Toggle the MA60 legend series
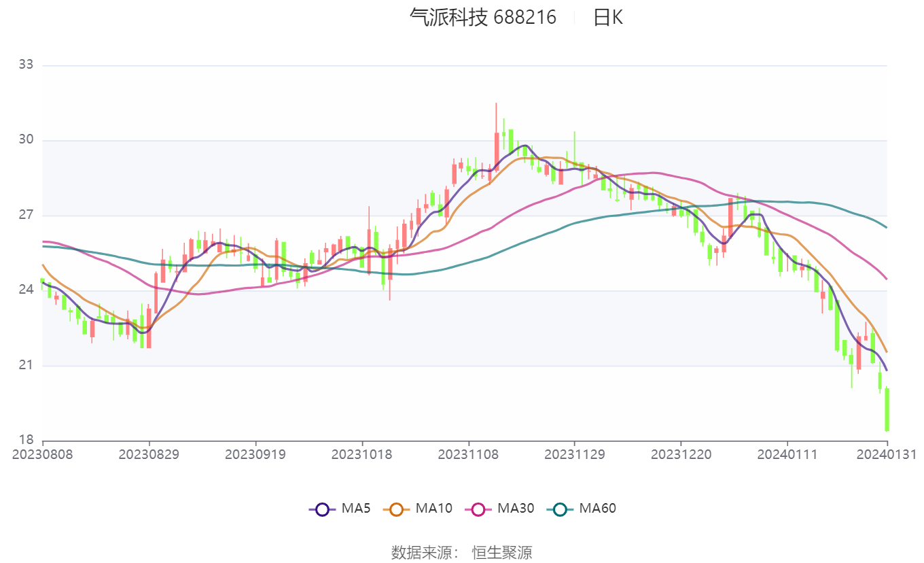Viewport: 924px width, 563px height. (x=581, y=508)
